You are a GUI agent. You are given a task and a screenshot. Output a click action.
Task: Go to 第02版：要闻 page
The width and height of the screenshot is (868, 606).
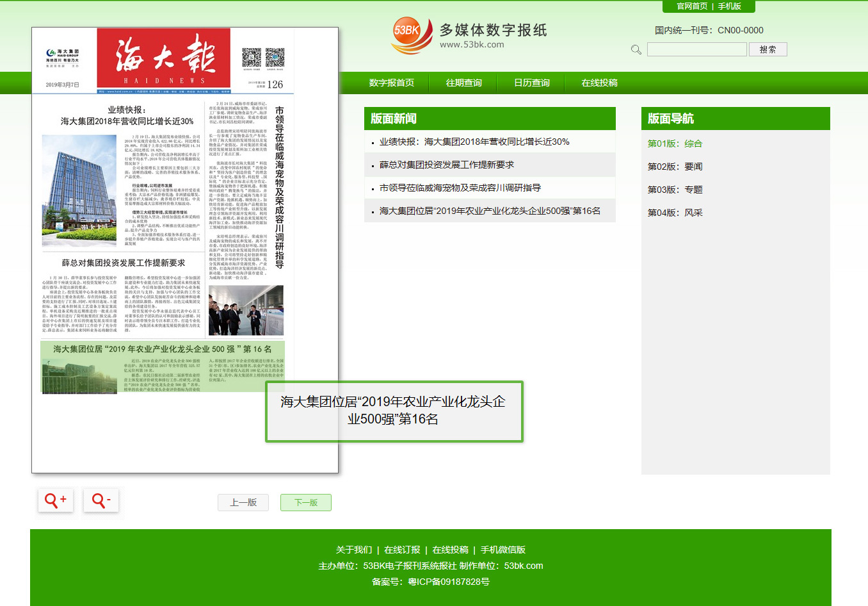click(x=675, y=167)
